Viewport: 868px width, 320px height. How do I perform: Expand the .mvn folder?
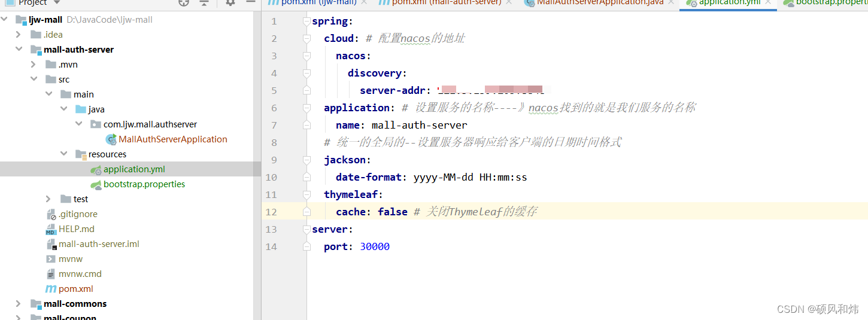[x=34, y=65]
